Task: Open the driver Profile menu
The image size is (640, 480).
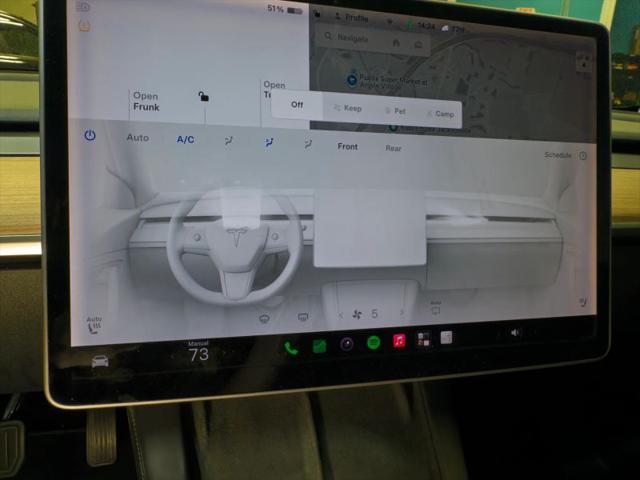Action: [x=352, y=18]
